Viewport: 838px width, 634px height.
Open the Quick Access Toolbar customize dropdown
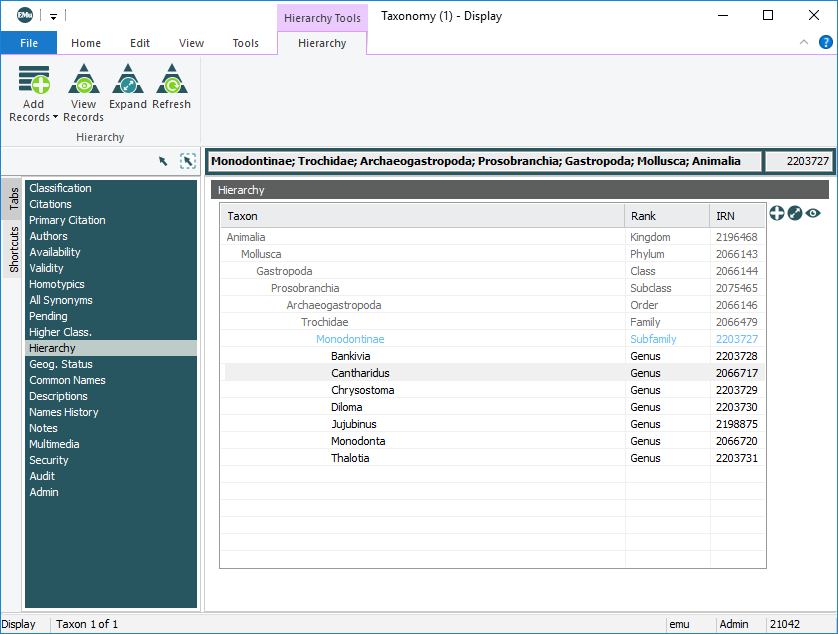click(x=53, y=16)
